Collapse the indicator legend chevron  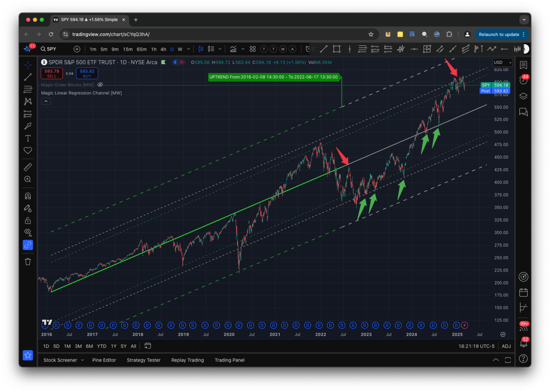46,101
